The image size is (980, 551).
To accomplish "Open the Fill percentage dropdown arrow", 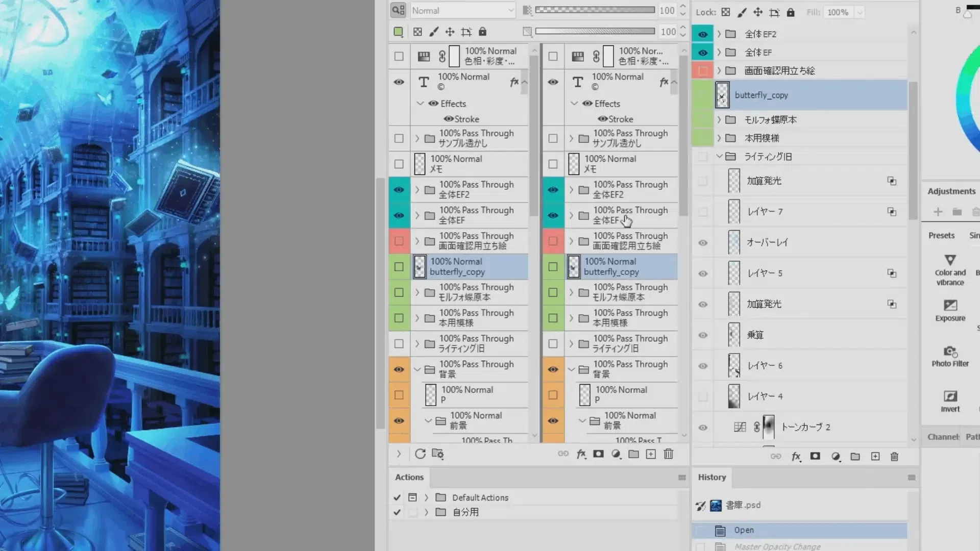I will (x=860, y=12).
